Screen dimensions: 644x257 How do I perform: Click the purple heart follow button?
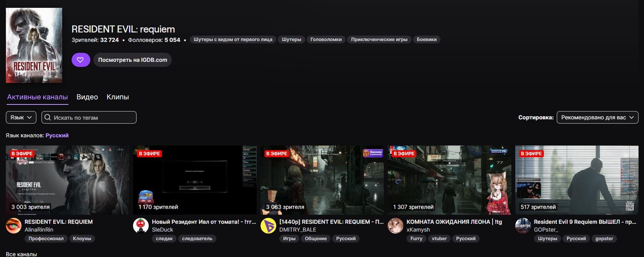(81, 60)
